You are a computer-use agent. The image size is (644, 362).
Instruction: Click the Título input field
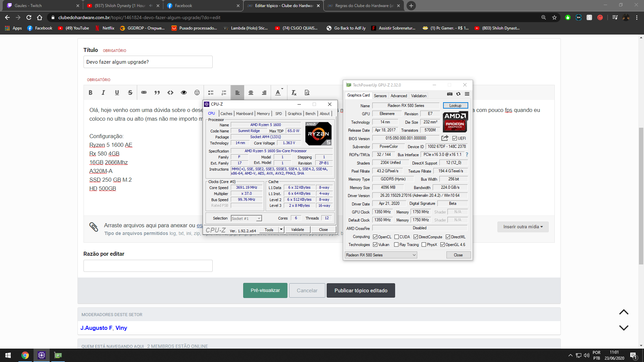tap(148, 62)
